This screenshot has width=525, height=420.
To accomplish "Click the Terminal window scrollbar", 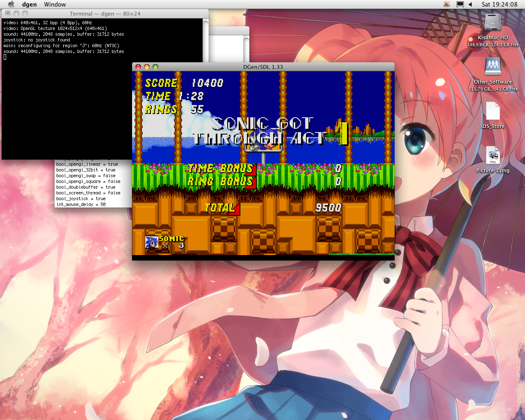I will (x=206, y=40).
